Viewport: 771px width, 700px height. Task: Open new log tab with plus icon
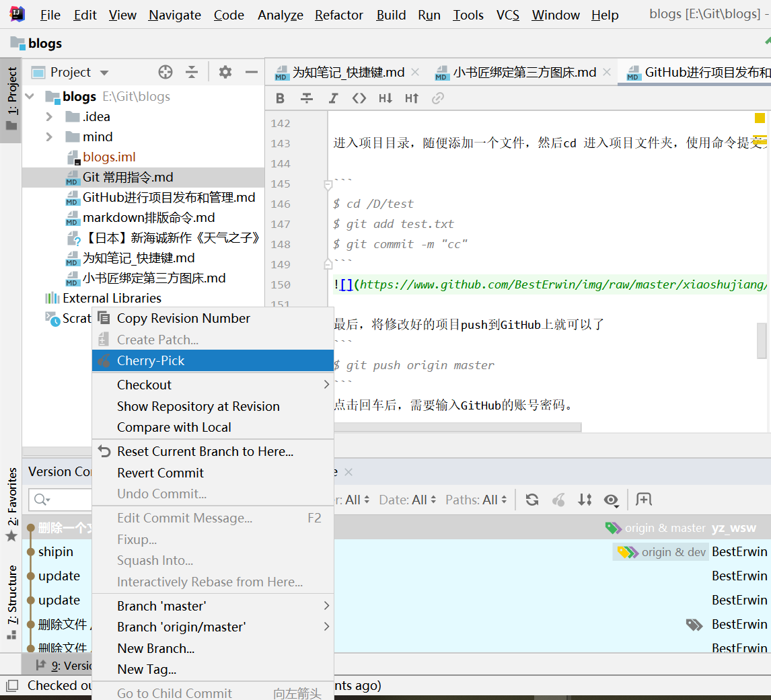coord(644,500)
